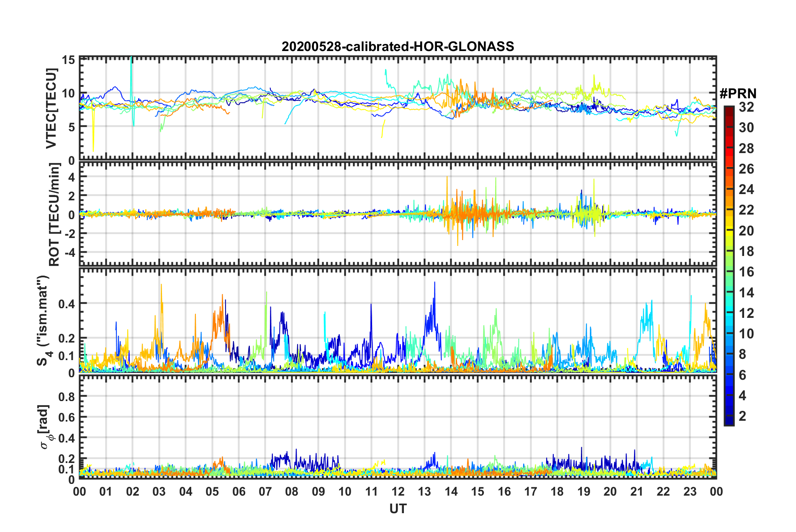The height and width of the screenshot is (532, 796).
Task: Click the VTEC[TECU] axis label
Action: tap(51, 108)
